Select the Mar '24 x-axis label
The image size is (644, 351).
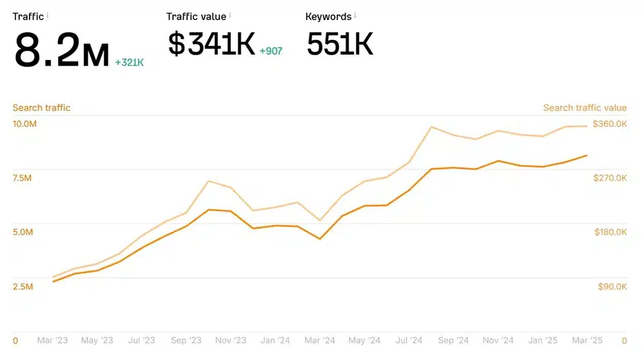pyautogui.click(x=320, y=340)
